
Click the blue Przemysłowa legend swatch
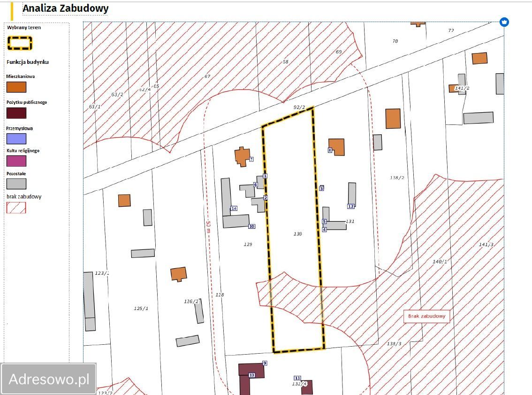tap(16, 139)
